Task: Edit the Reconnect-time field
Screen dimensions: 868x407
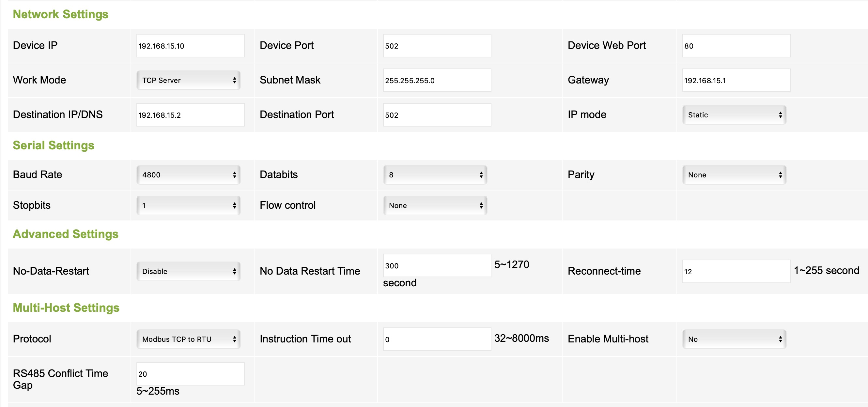Action: pyautogui.click(x=736, y=271)
